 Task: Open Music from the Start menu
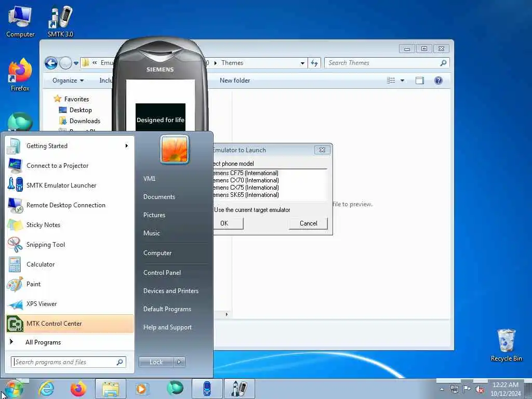tap(152, 233)
